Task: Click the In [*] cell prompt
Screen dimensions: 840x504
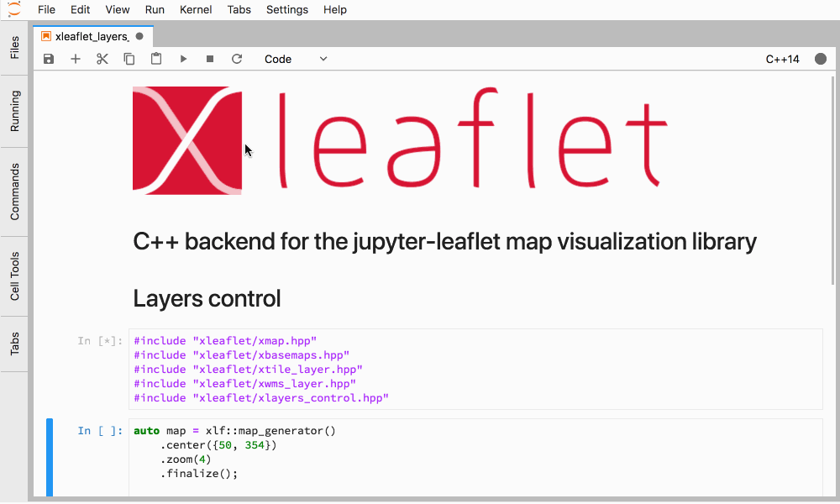Action: pyautogui.click(x=100, y=341)
